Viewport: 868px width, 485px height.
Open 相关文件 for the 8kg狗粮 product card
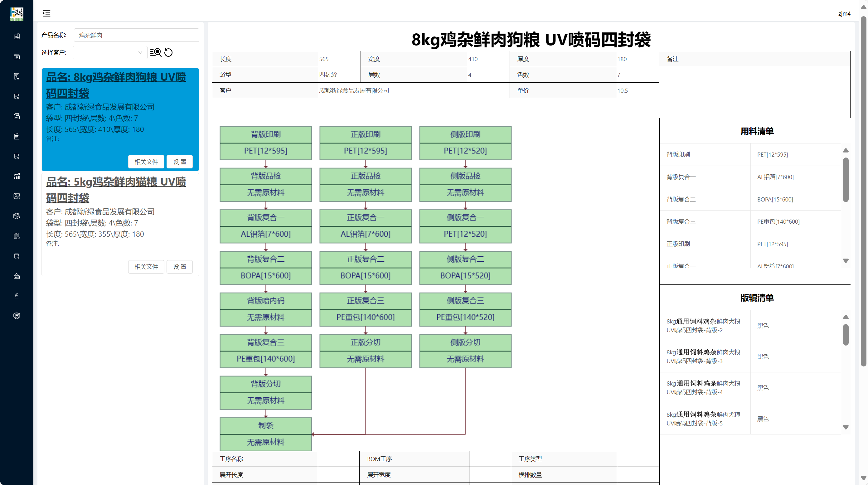(146, 162)
